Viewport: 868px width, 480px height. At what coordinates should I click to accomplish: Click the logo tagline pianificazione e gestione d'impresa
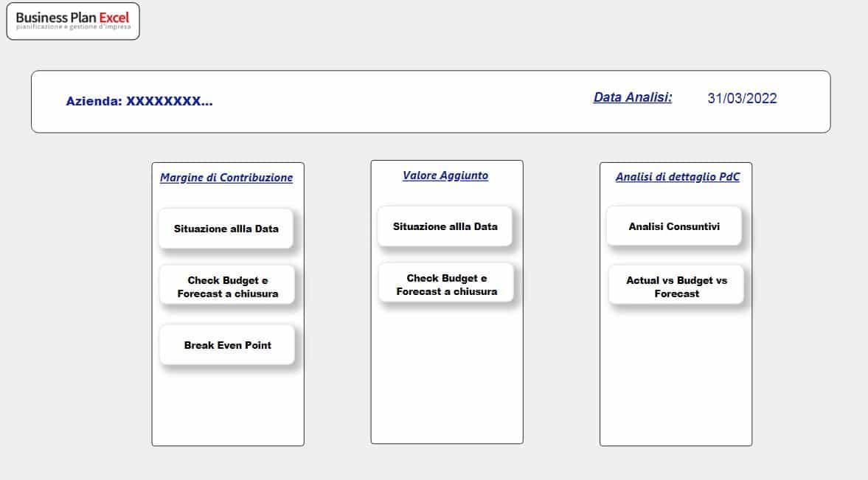pos(73,27)
